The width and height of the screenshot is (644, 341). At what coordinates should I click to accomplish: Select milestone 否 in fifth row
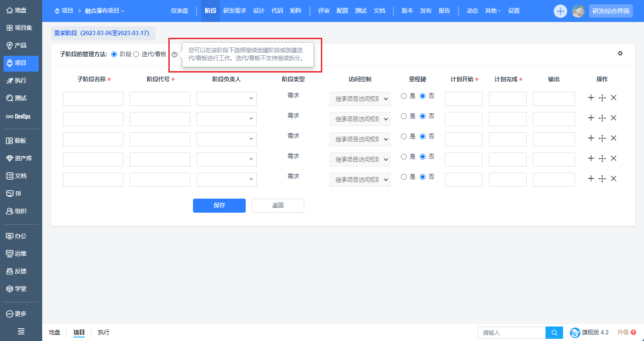423,177
